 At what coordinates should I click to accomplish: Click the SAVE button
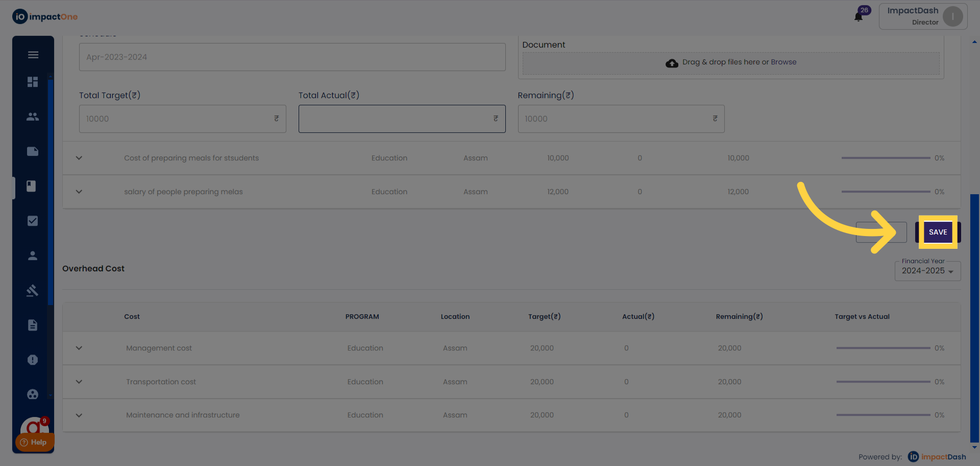tap(938, 232)
